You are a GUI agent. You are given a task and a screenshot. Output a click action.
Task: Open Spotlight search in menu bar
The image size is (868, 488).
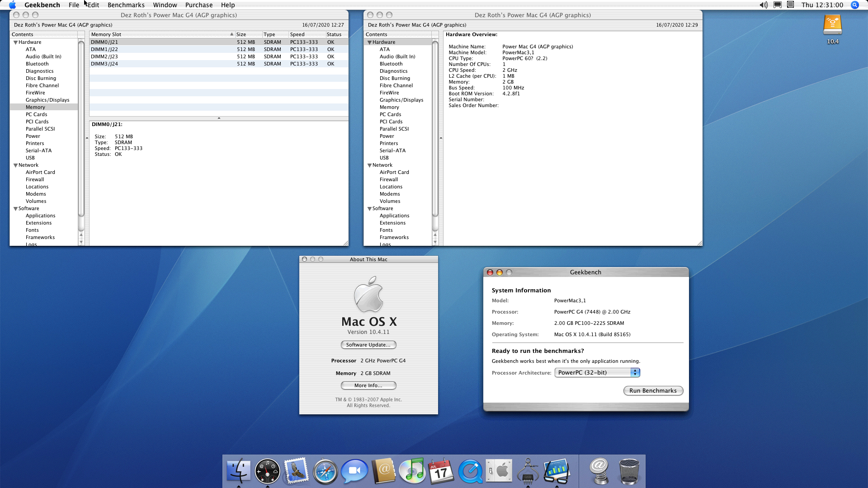click(854, 5)
